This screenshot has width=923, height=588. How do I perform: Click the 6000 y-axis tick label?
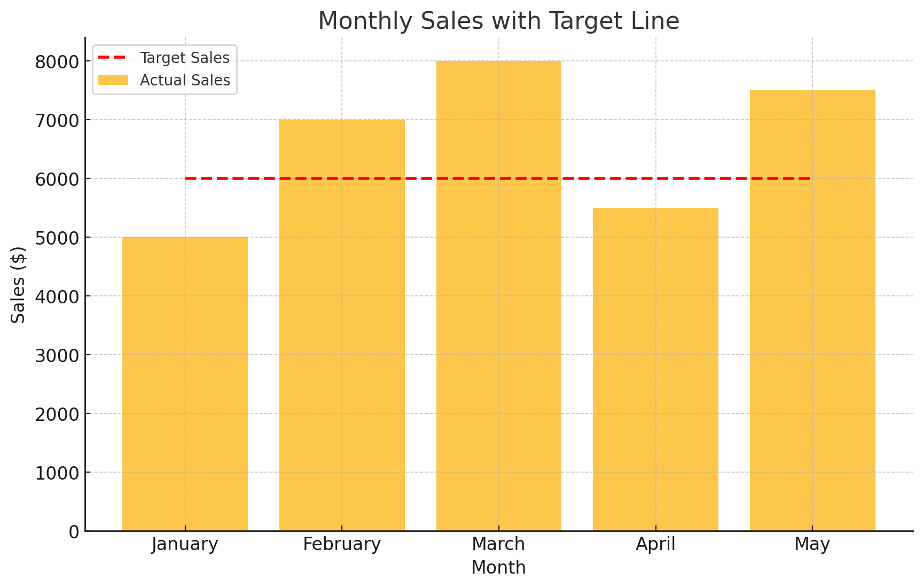pyautogui.click(x=57, y=179)
